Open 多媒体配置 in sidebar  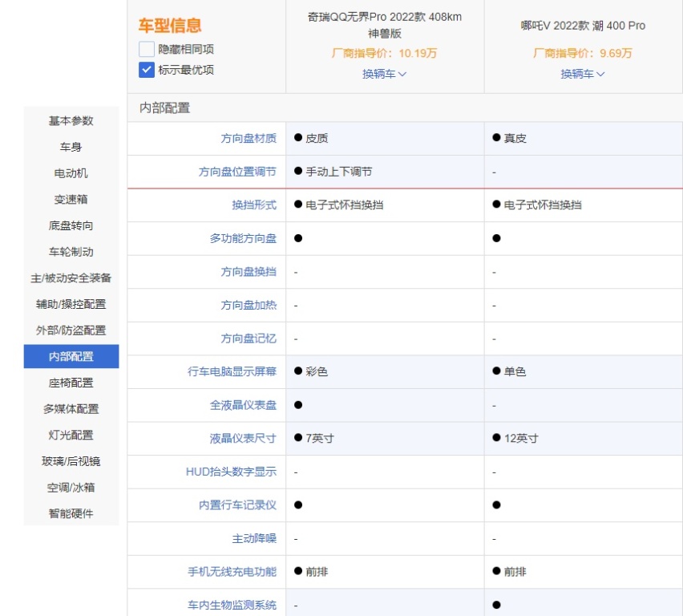[71, 408]
